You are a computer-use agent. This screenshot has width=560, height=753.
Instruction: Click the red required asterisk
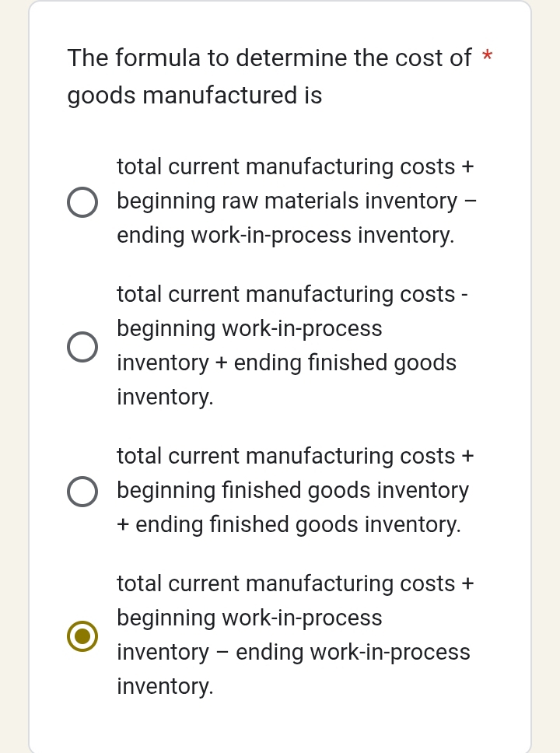(x=487, y=57)
